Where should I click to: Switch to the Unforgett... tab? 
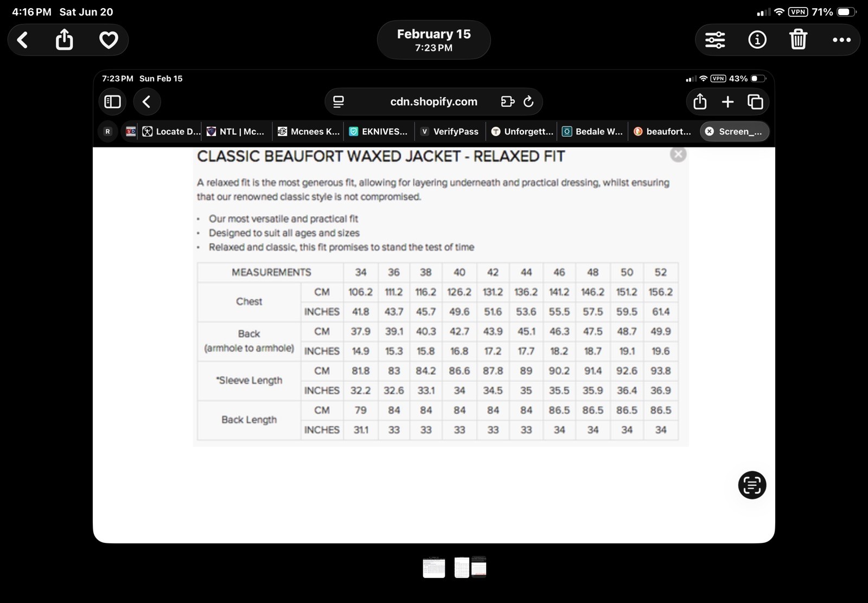coord(522,131)
